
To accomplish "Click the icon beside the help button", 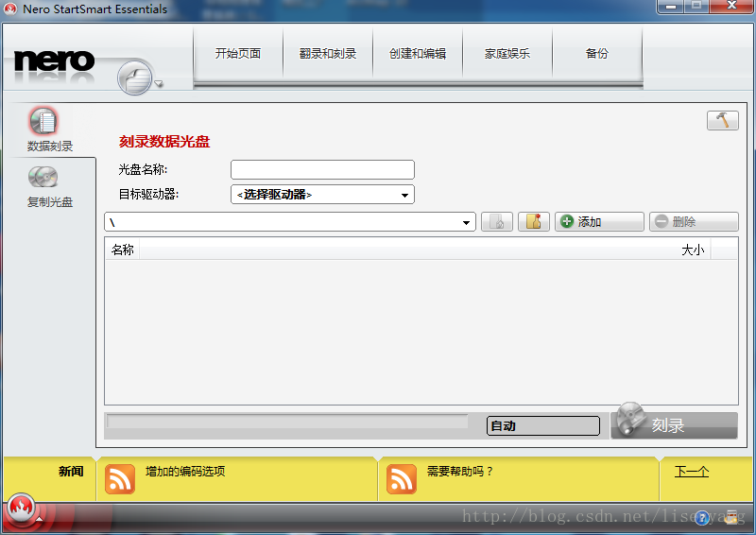I will 731,517.
